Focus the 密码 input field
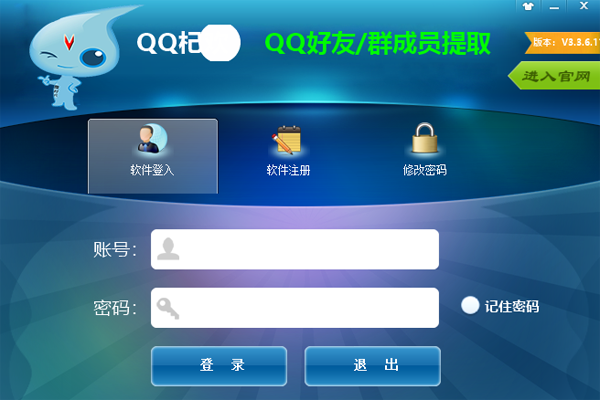The image size is (600, 400). 295,308
